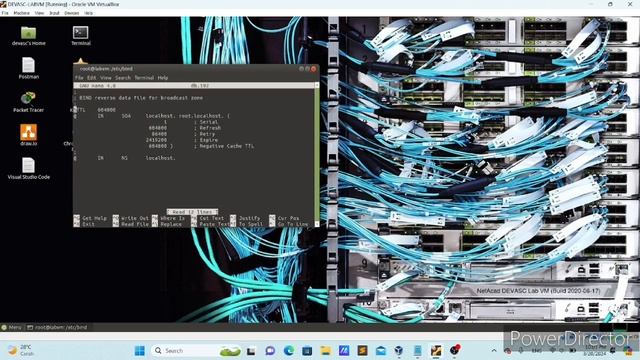The image size is (640, 360).
Task: Click the '; Expire' comment in zone file
Action: point(206,140)
